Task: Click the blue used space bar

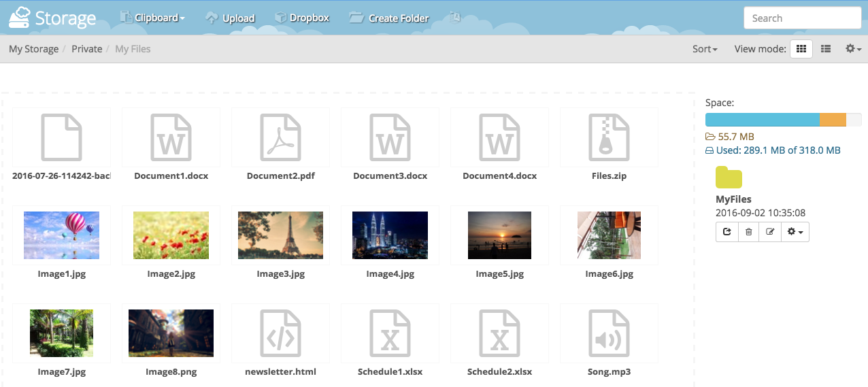Action: (762, 120)
